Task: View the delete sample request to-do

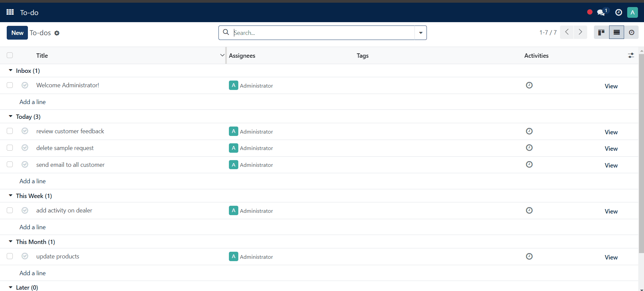Action: (x=611, y=149)
